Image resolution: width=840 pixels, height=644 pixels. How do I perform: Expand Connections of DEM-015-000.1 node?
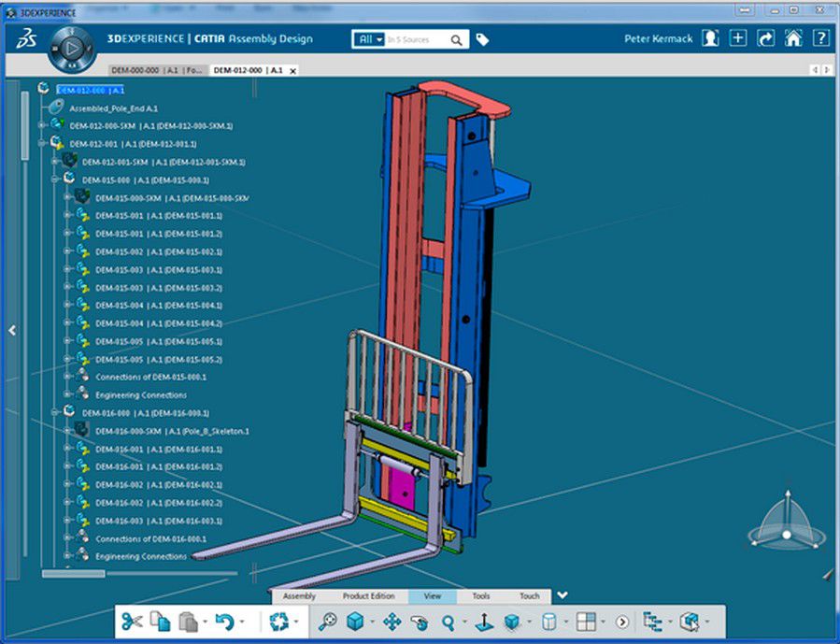(67, 377)
